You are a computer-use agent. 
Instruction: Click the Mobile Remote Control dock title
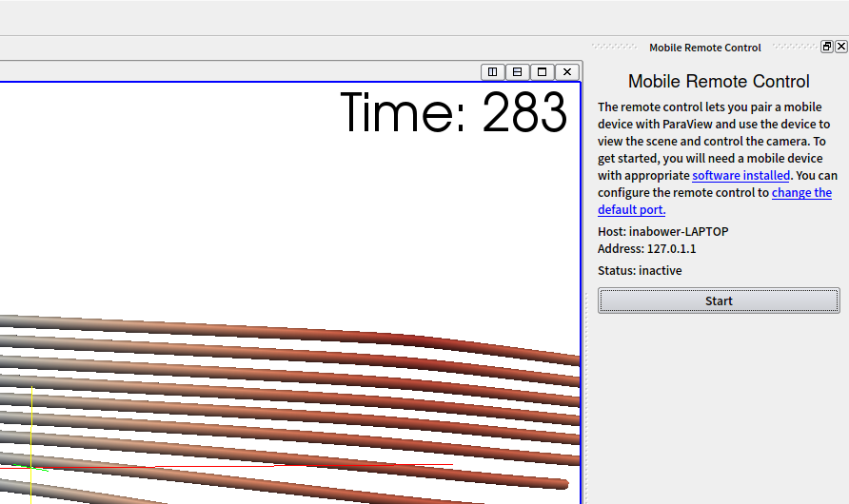[x=705, y=48]
